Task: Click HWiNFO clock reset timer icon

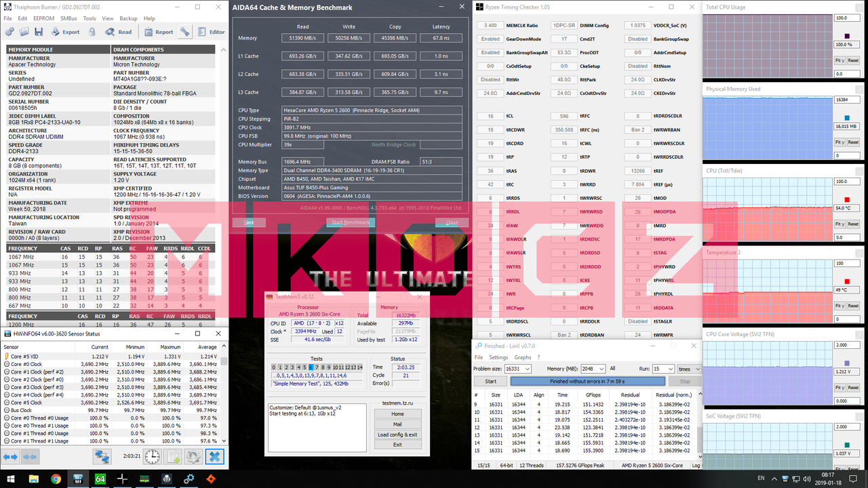Action: (153, 457)
